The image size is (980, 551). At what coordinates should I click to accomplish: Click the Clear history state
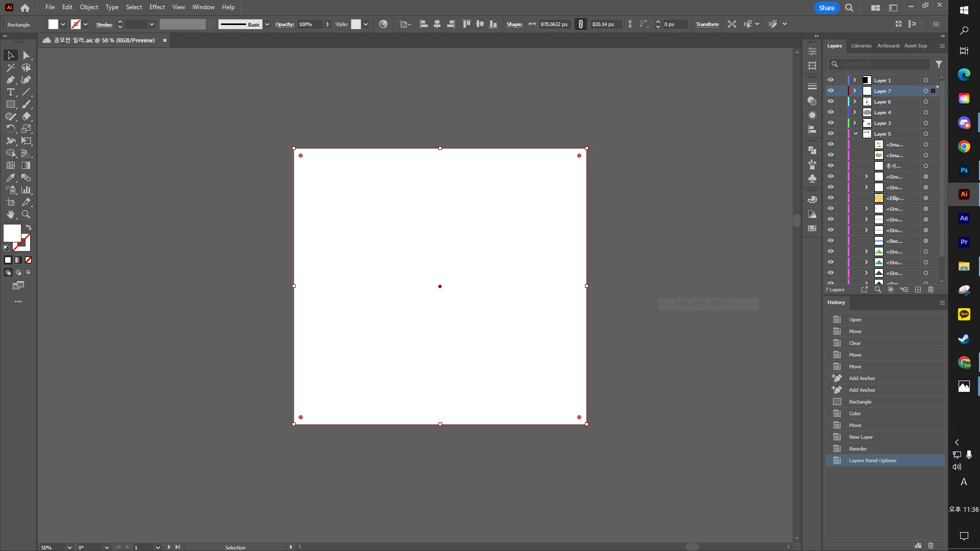855,343
